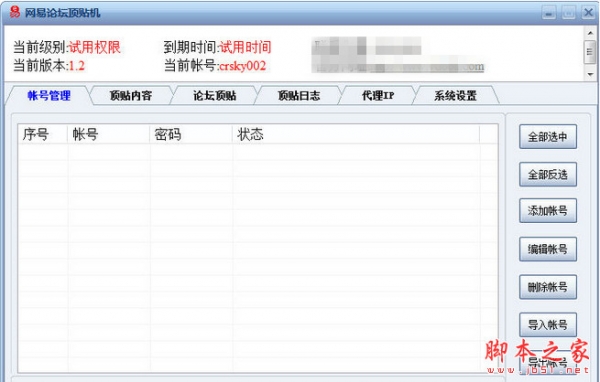The height and width of the screenshot is (382, 600).
Task: Click the version number 1.2
Action: (x=77, y=66)
